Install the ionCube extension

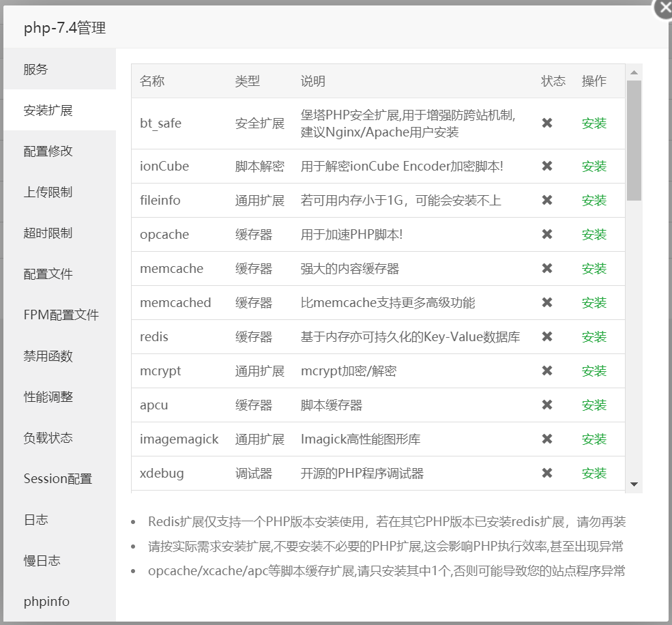point(594,166)
